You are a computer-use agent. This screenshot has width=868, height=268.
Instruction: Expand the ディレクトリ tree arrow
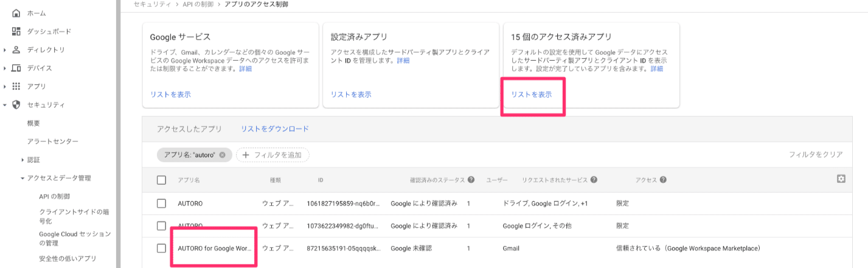[x=5, y=50]
